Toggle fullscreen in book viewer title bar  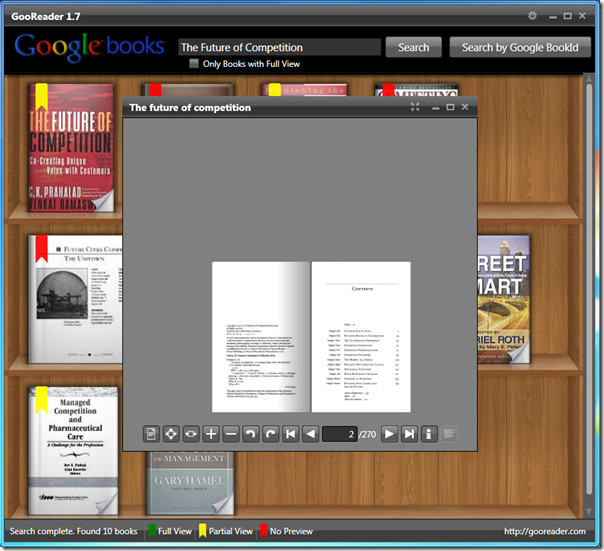(x=415, y=107)
